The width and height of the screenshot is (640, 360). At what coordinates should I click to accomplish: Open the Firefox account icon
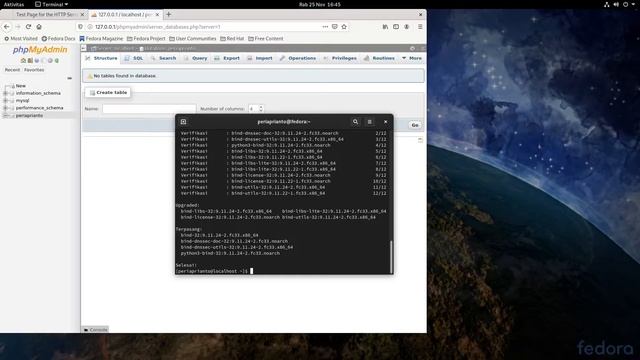407,27
